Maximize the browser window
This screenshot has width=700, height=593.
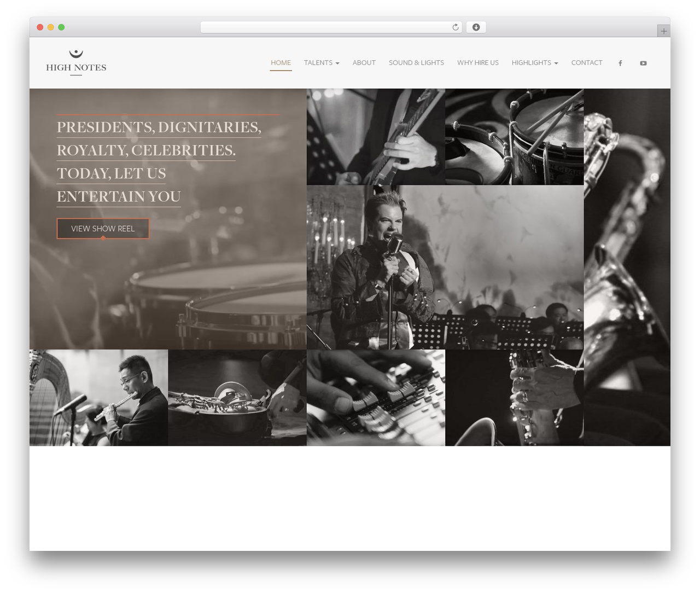[61, 27]
